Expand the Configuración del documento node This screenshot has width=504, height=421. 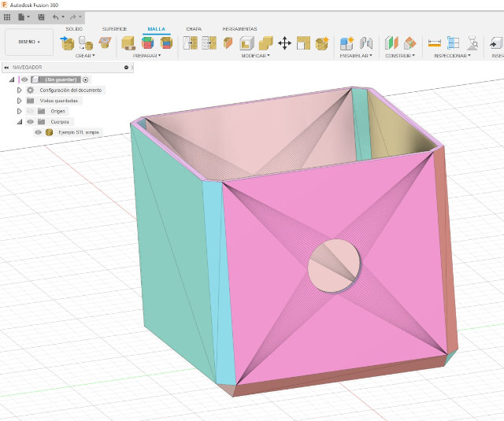point(20,90)
